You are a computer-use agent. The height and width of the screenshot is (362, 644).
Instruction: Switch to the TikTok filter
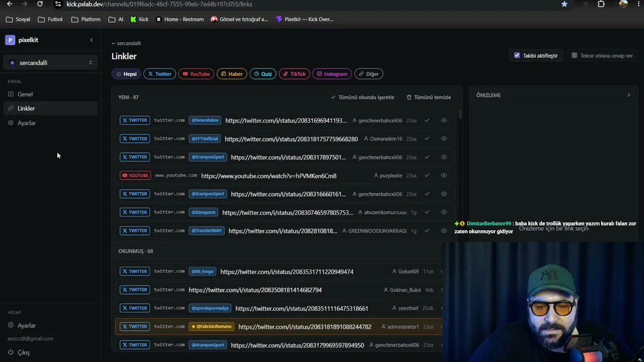point(294,74)
